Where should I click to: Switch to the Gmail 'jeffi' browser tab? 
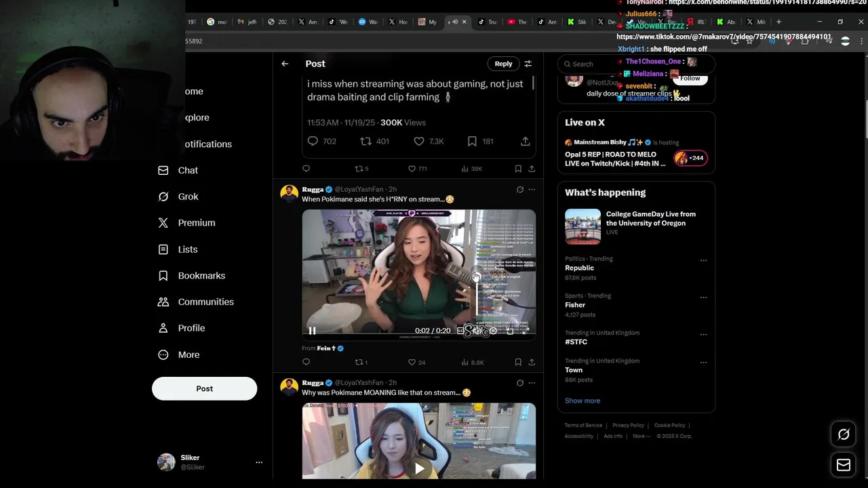[x=248, y=22]
